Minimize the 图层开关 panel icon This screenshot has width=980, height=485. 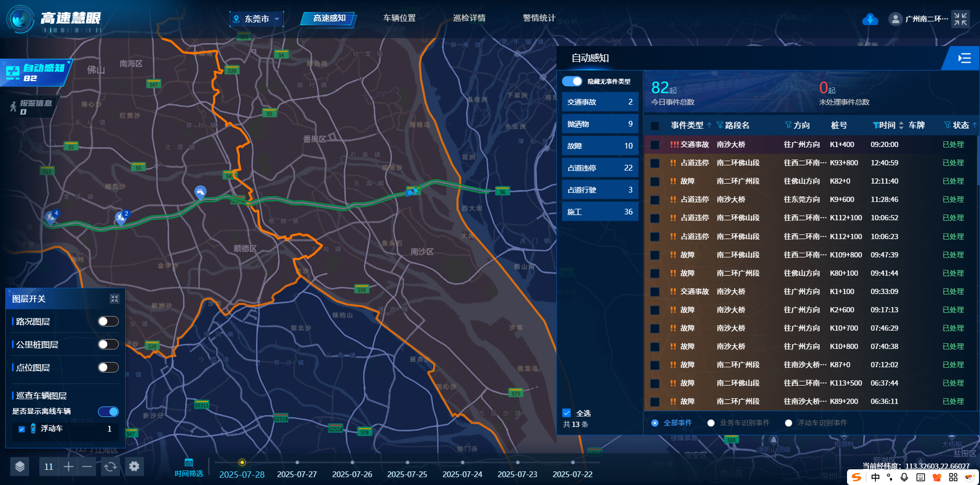tap(115, 299)
